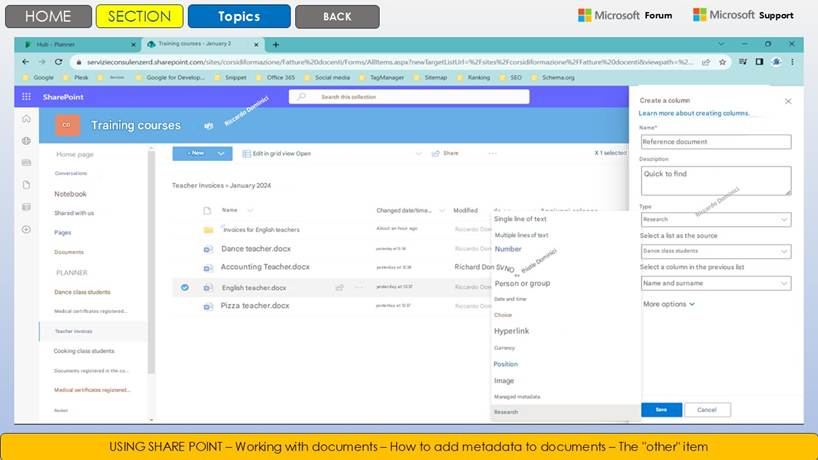This screenshot has width=818, height=460.
Task: Open Learn more about creating columns link
Action: (x=694, y=113)
